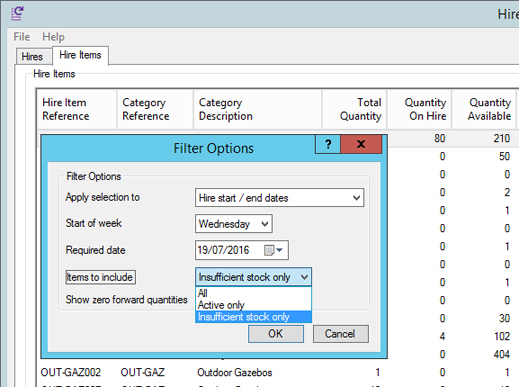Click the Filter Options help question mark button

pyautogui.click(x=328, y=144)
